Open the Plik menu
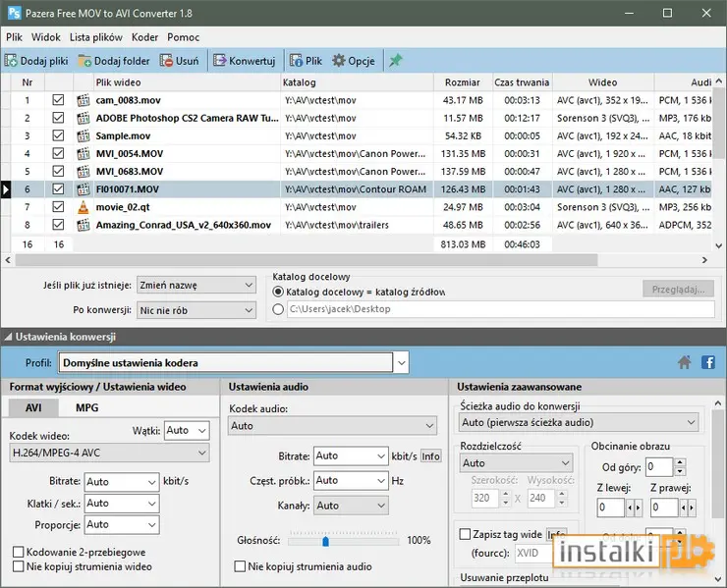This screenshot has width=727, height=588. 14,37
